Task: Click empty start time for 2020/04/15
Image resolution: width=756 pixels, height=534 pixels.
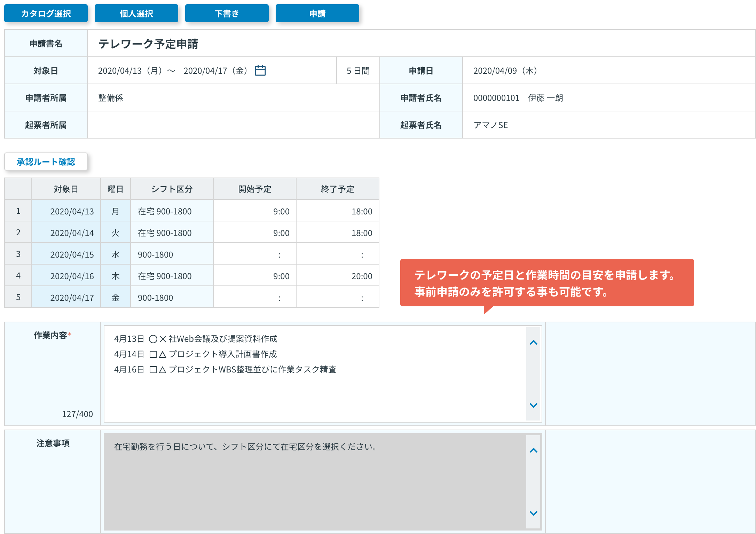Action: pyautogui.click(x=255, y=254)
